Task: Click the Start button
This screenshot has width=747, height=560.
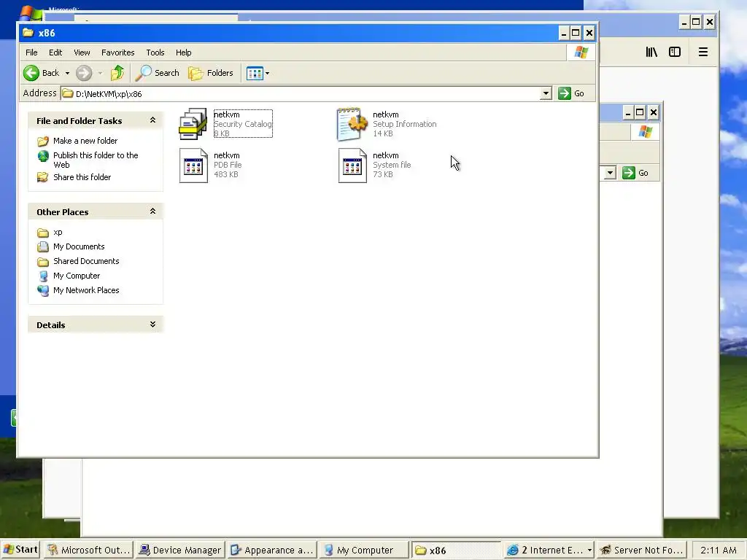Action: (20, 550)
